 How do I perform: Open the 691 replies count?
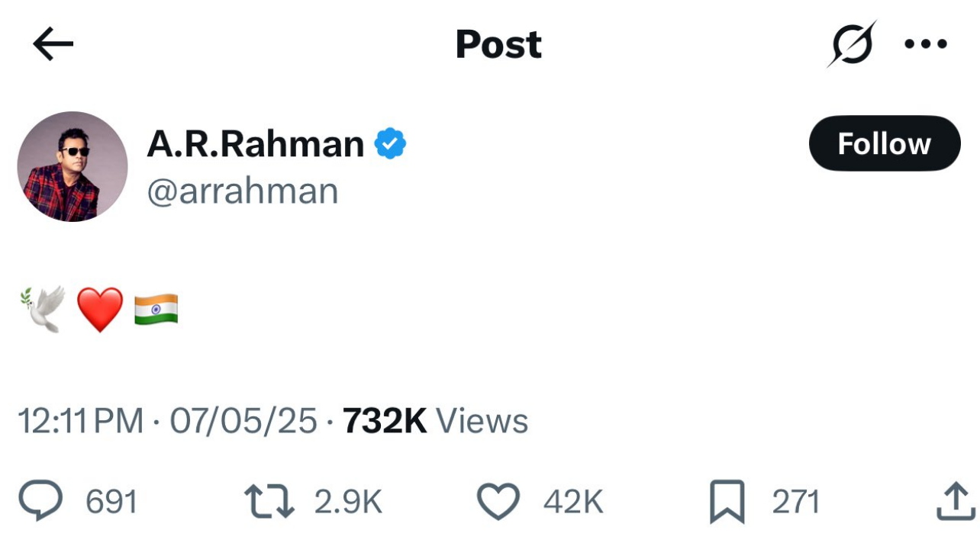[x=111, y=501]
